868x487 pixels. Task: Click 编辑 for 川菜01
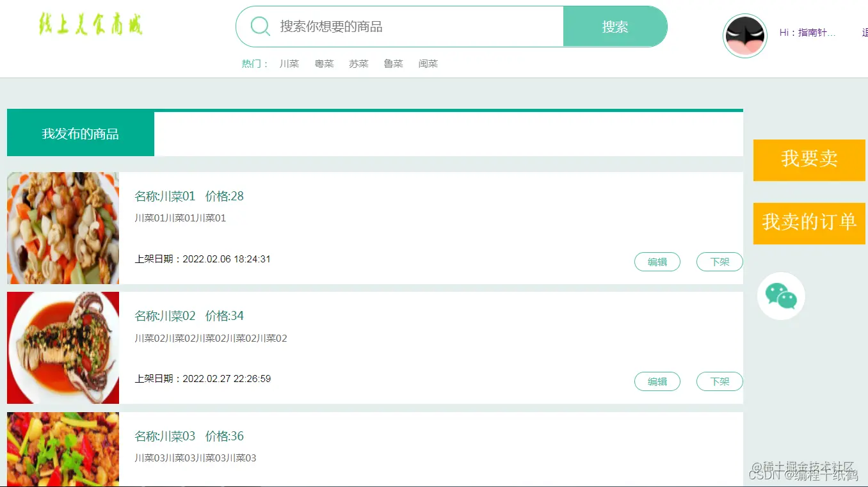pyautogui.click(x=657, y=262)
